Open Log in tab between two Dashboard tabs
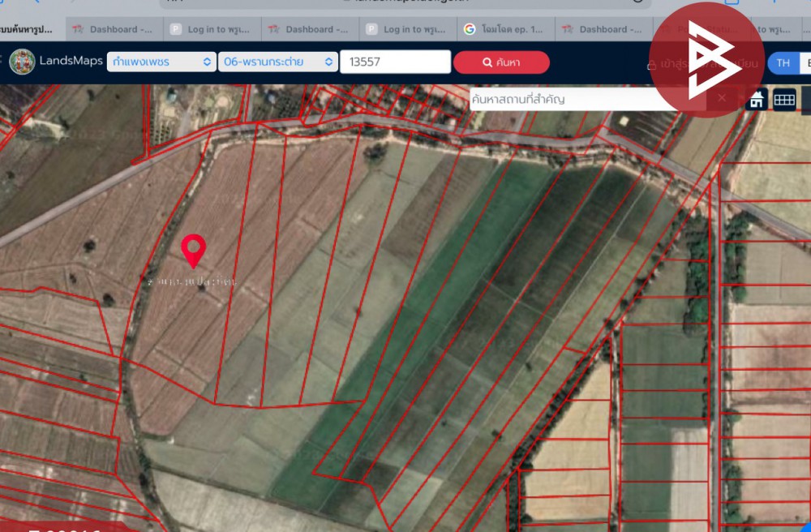Viewport: 811px width, 532px height. [x=212, y=29]
